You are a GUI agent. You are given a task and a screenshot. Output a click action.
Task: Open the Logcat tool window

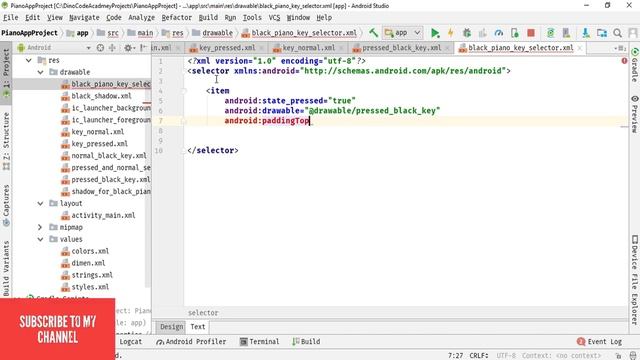point(131,342)
